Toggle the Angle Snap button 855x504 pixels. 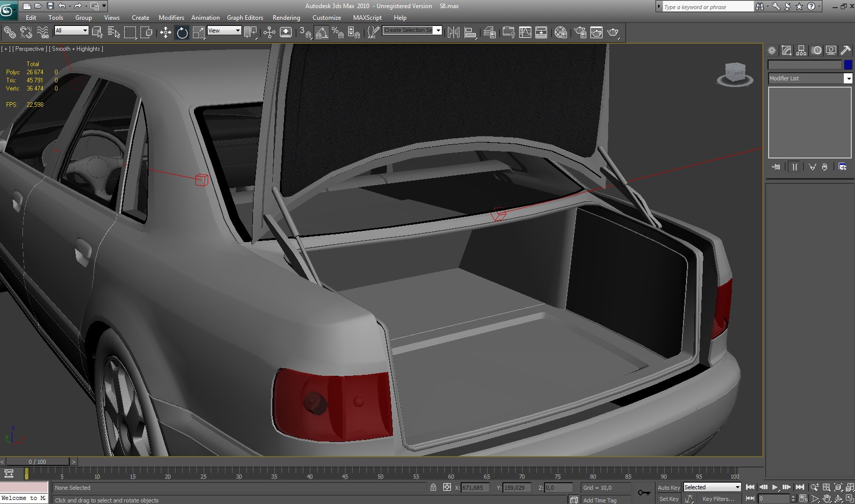(322, 33)
